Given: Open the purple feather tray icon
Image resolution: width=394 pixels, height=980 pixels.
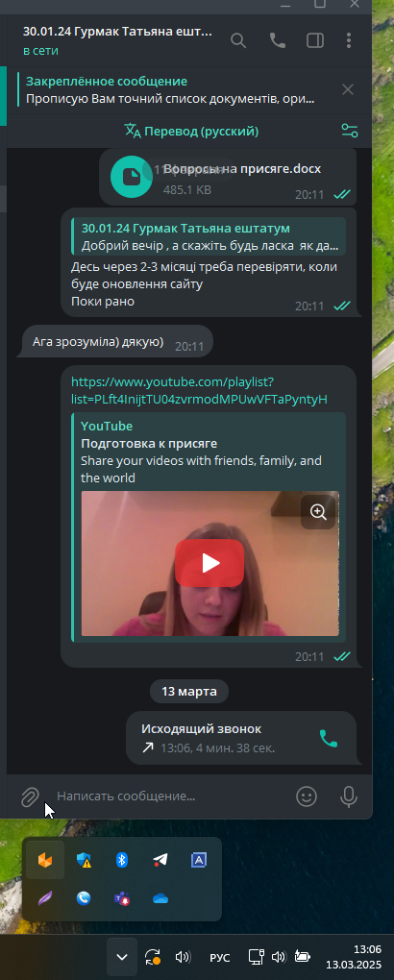Looking at the screenshot, I should (x=45, y=898).
